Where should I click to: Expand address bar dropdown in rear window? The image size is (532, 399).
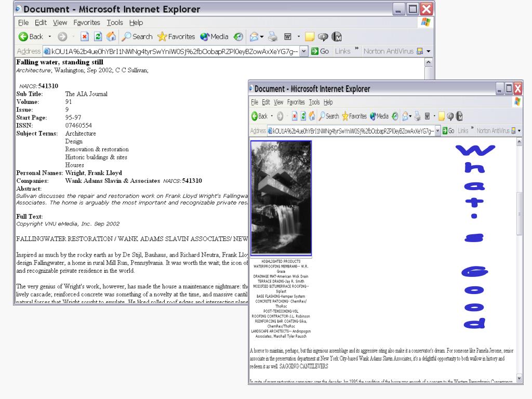303,51
